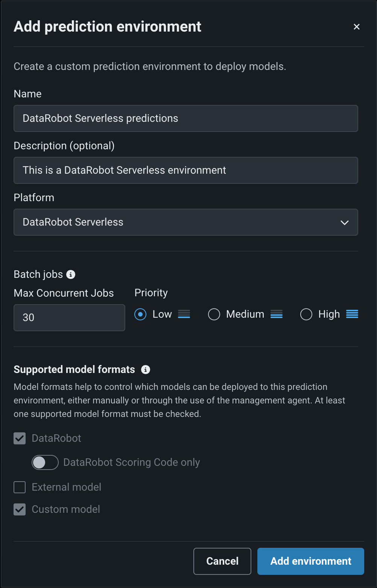Image resolution: width=377 pixels, height=588 pixels.
Task: Select the Medium priority radio button
Action: [214, 314]
